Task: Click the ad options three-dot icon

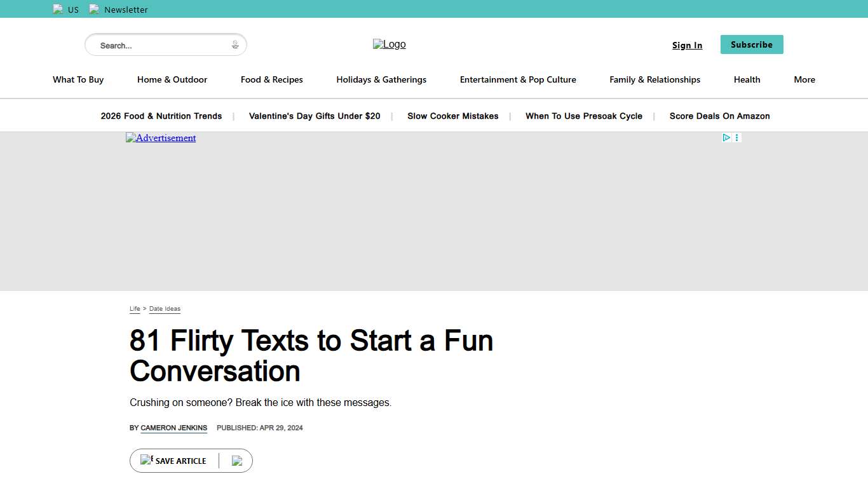Action: pos(736,137)
